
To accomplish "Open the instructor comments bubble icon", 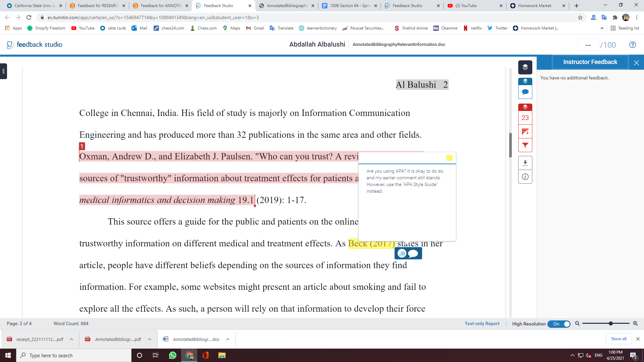I will coord(525,92).
